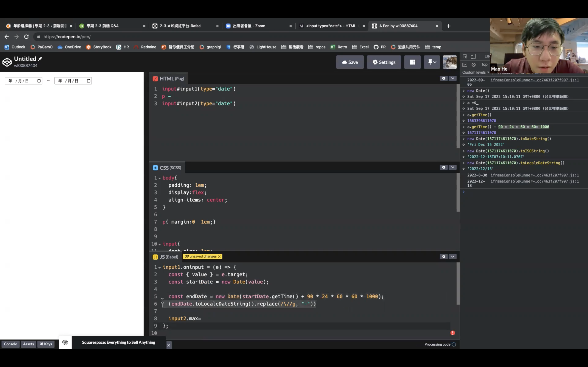Click the red error indicator icon
588x367 pixels.
click(x=452, y=333)
